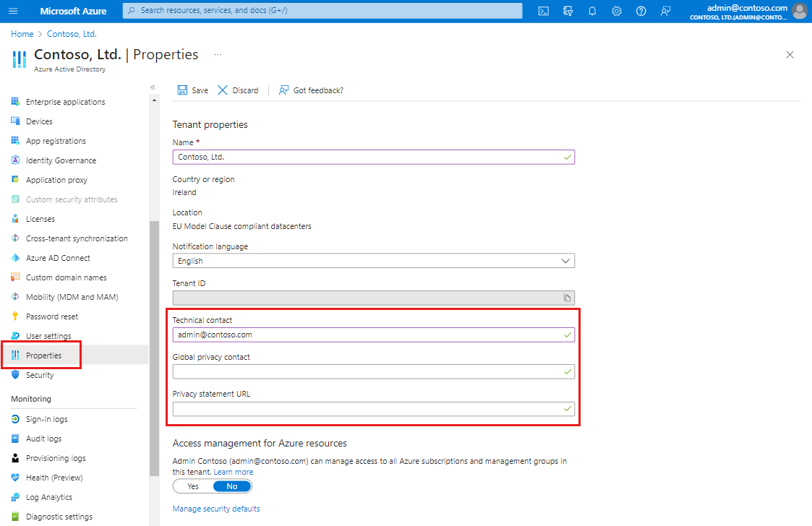Screen dimensions: 812x526
Task: Open portal settings gear icon
Action: pyautogui.click(x=617, y=11)
